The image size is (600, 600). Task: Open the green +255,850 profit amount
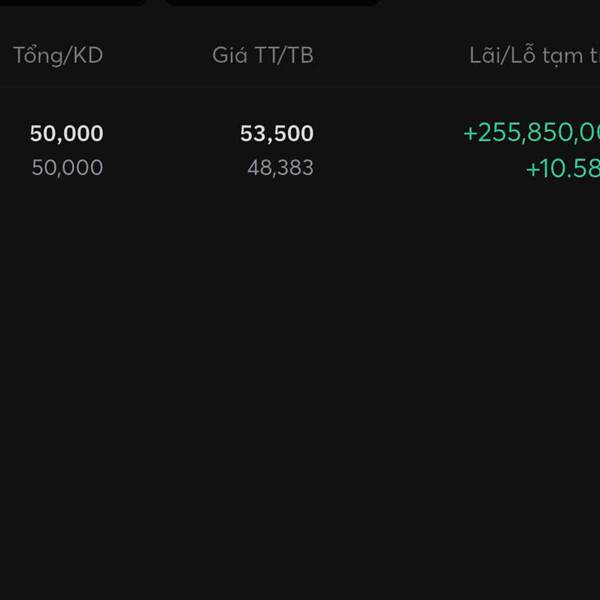pos(531,134)
